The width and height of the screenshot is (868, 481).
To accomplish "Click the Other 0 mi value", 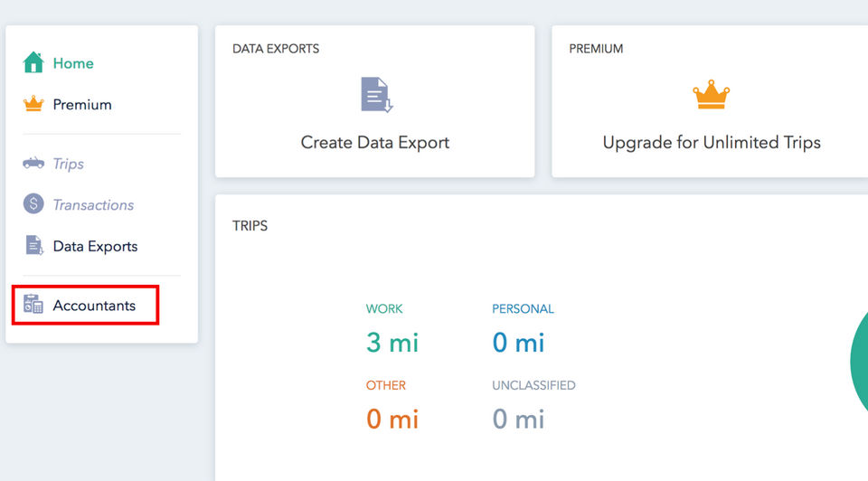I will click(x=392, y=419).
